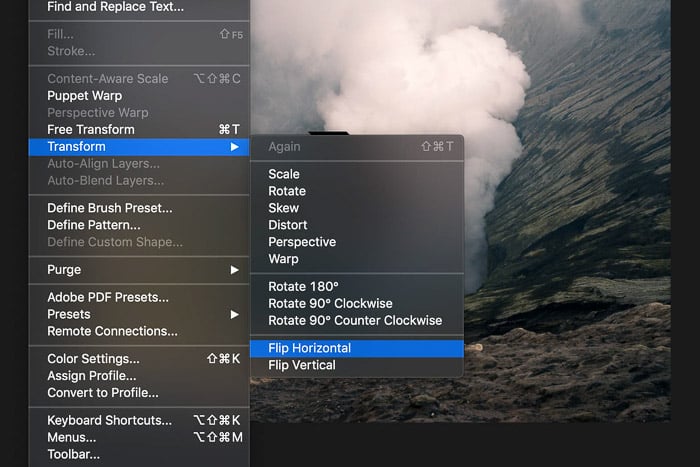This screenshot has height=467, width=700.
Task: Choose Rotate 180° option
Action: click(357, 287)
